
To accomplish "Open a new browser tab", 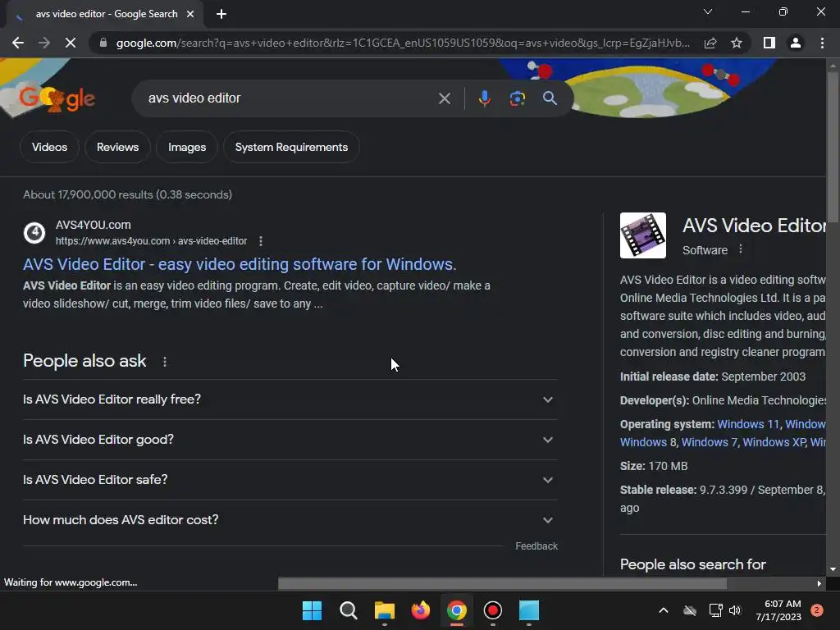I will pyautogui.click(x=221, y=15).
